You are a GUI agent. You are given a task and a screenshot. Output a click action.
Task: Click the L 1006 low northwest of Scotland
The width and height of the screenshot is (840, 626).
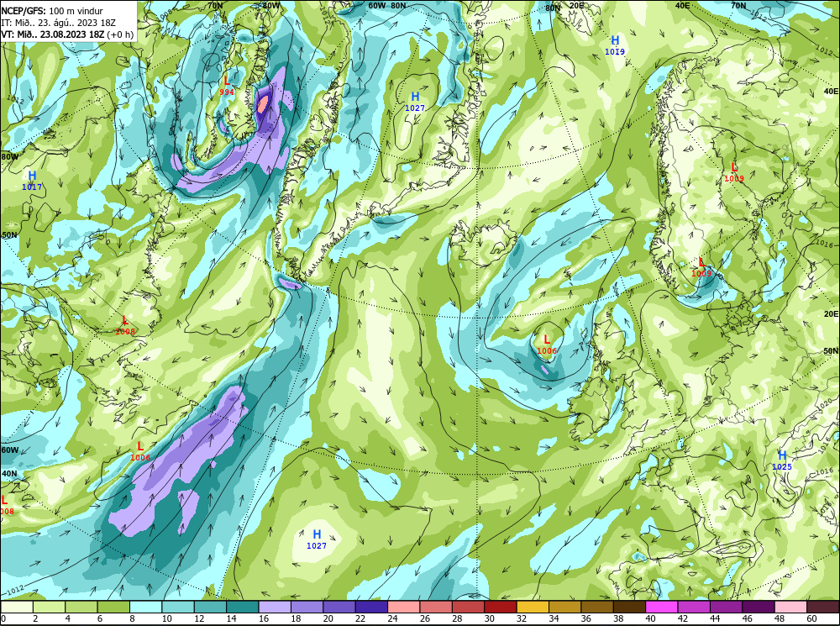click(547, 345)
